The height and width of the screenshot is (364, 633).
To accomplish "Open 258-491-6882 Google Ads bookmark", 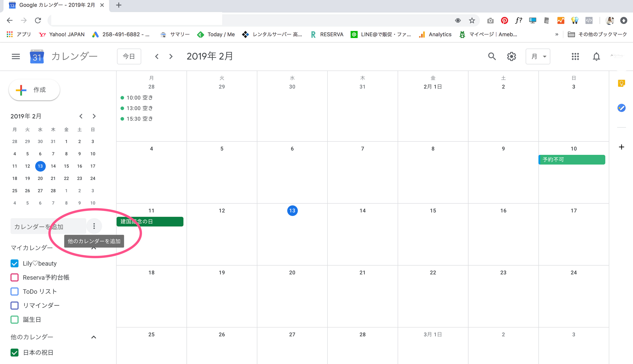I will 121,34.
